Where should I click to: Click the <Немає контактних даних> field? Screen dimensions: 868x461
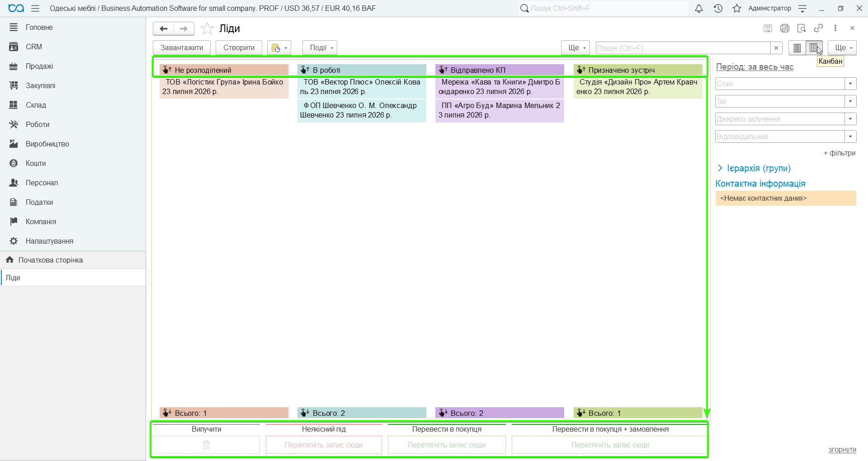click(786, 198)
